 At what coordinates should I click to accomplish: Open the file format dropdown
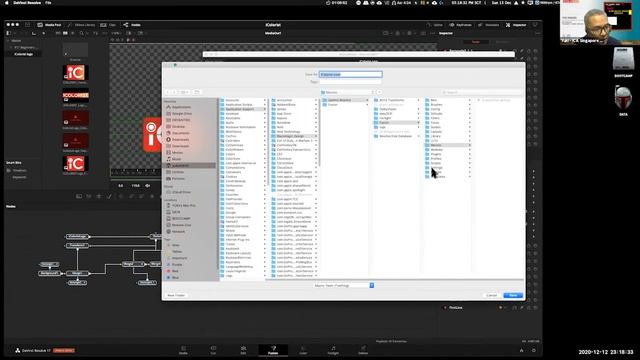click(343, 285)
